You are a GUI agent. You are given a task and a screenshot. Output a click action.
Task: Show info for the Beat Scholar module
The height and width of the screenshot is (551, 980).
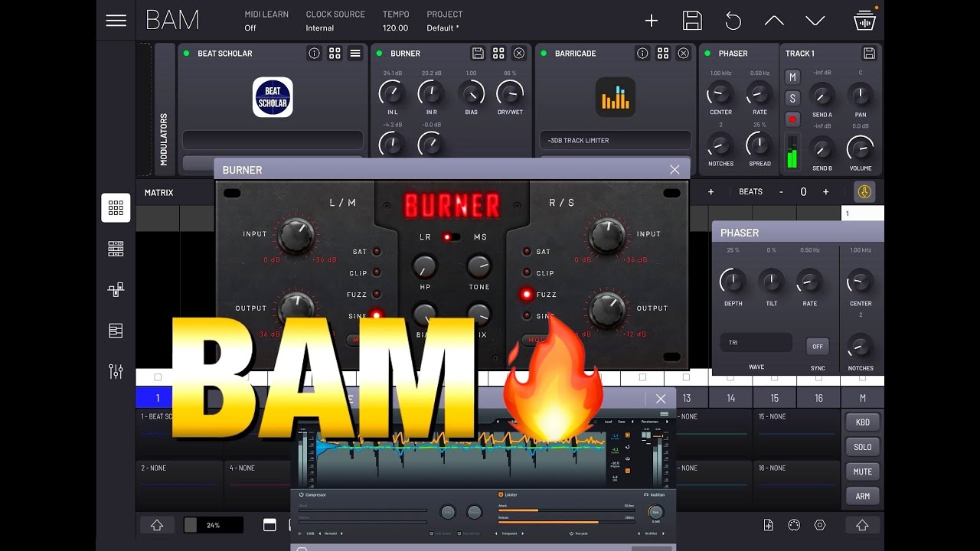pyautogui.click(x=314, y=54)
